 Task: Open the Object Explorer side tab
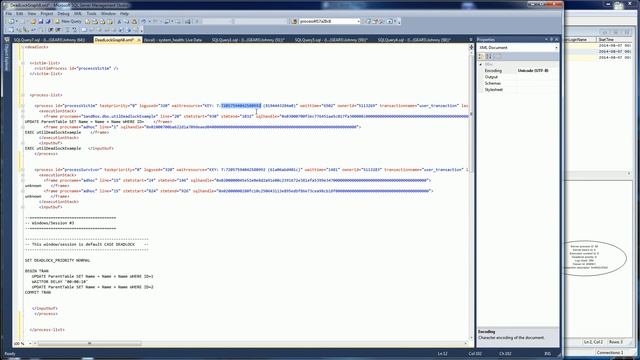pos(6,57)
